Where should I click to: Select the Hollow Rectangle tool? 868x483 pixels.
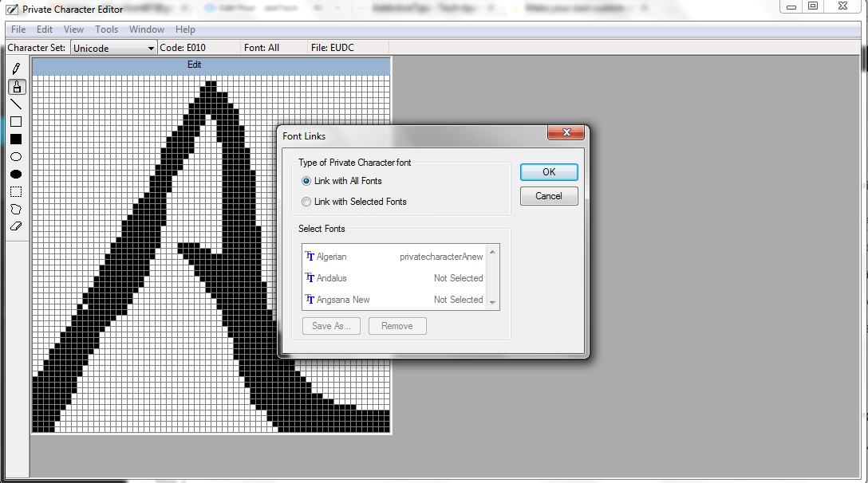pos(16,122)
